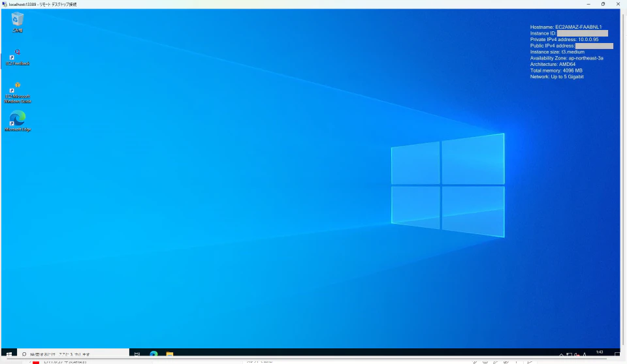Image resolution: width=627 pixels, height=364 pixels.
Task: Click the Hostname EC2AMAZ-FAABNL1 text
Action: tap(566, 27)
